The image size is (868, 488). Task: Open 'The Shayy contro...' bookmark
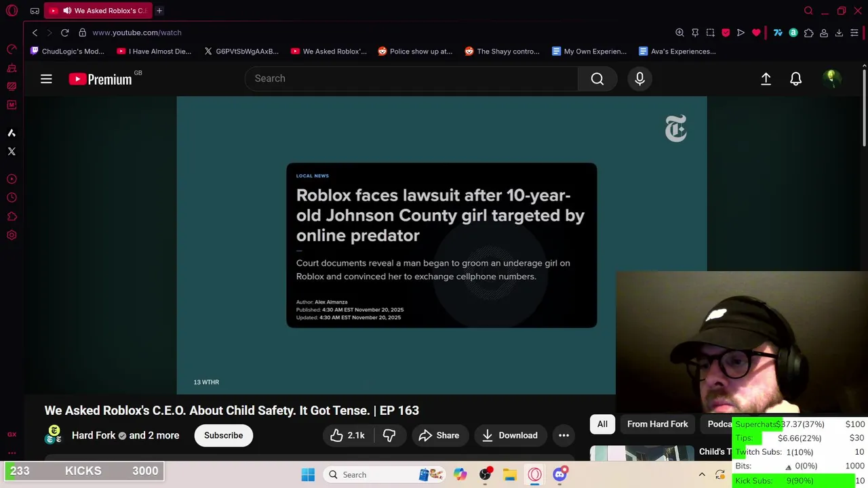click(502, 52)
